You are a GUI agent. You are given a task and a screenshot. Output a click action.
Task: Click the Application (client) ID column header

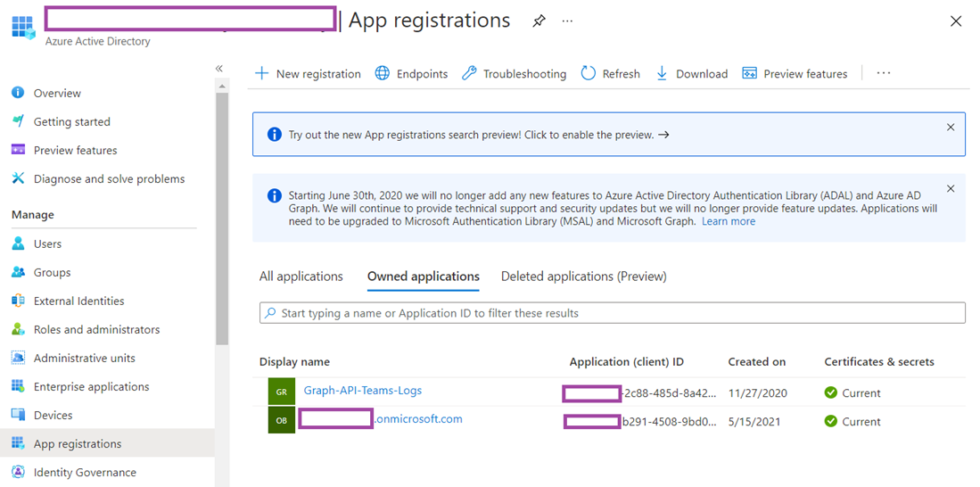626,362
